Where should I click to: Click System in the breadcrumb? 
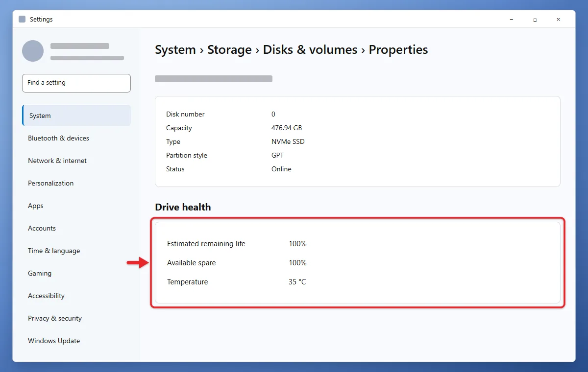click(175, 50)
